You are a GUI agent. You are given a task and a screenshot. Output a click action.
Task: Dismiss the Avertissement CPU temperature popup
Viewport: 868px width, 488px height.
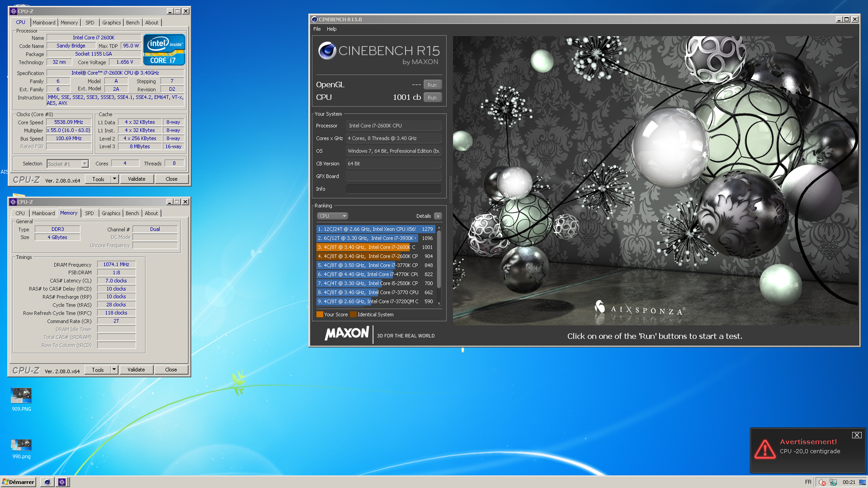(857, 435)
